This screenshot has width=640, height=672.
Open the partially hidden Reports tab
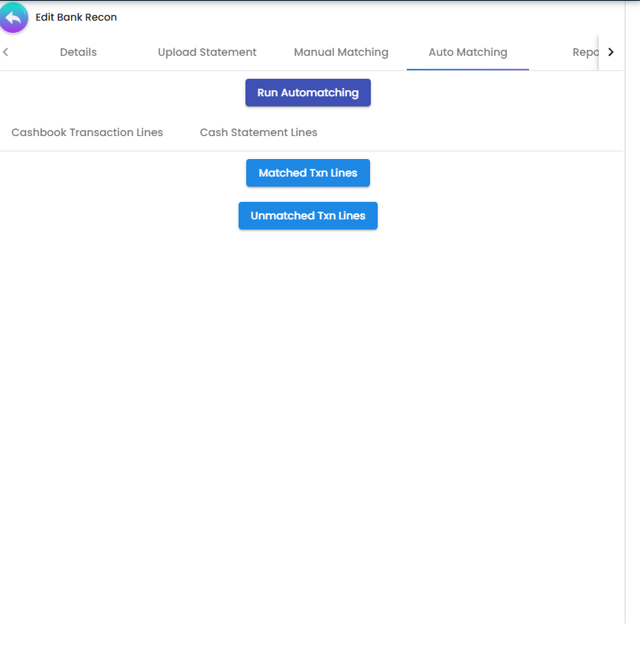pyautogui.click(x=585, y=52)
